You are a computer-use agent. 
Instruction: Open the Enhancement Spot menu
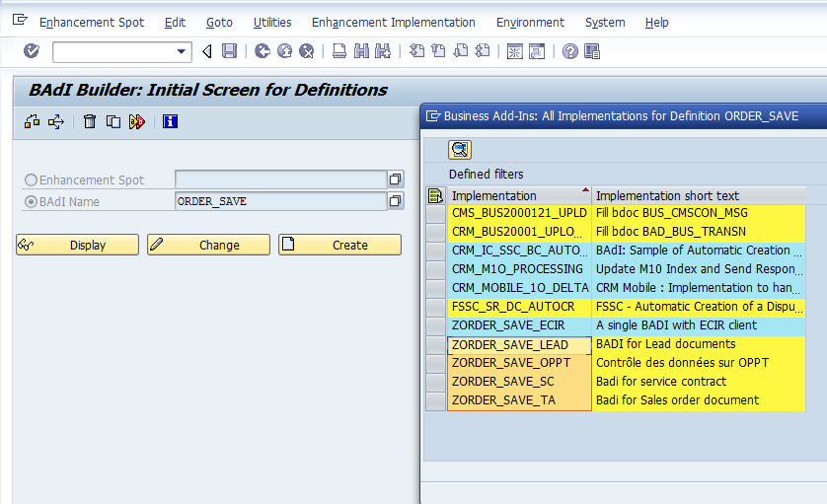92,22
